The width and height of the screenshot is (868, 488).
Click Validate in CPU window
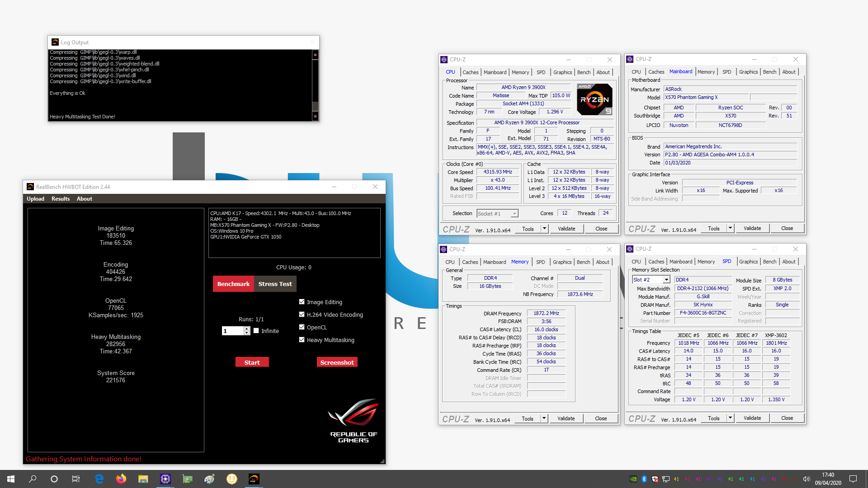coord(566,229)
